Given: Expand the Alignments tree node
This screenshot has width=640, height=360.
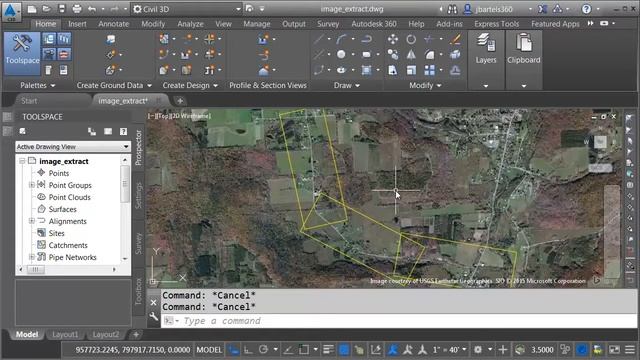Looking at the screenshot, I should (x=31, y=221).
